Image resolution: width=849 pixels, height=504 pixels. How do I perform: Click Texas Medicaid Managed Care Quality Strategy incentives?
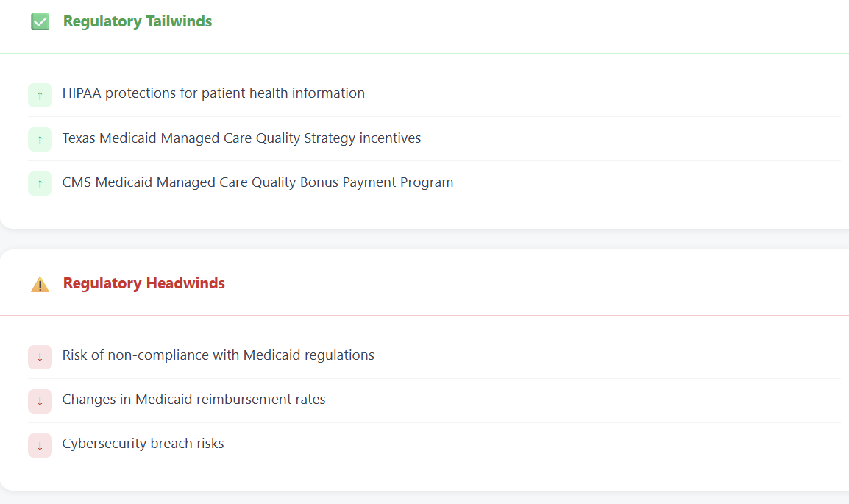pos(241,138)
